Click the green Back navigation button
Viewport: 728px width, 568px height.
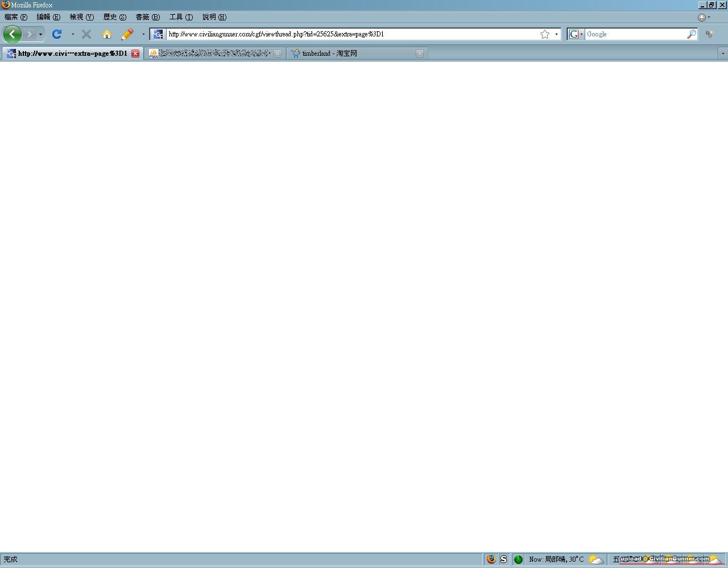pos(12,34)
